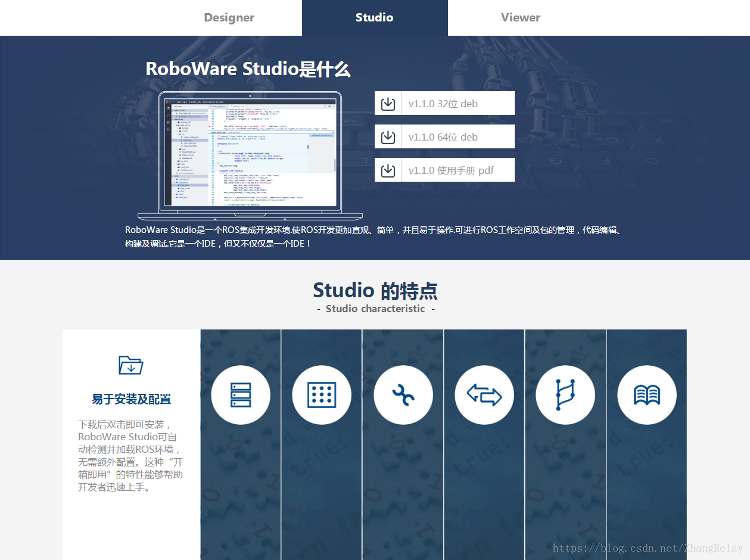This screenshot has height=560, width=750.
Task: Click download icon beside 使用手册 pdf
Action: (x=388, y=170)
